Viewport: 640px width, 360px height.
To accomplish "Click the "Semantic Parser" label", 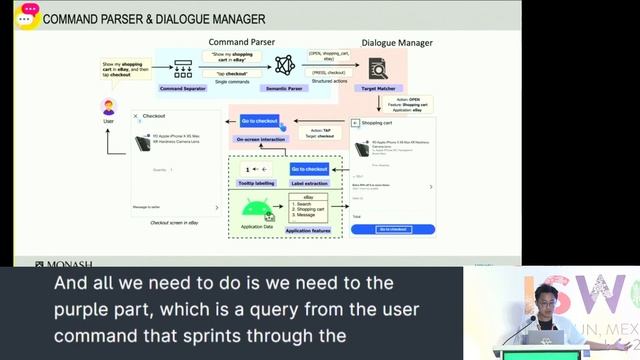I will point(284,89).
